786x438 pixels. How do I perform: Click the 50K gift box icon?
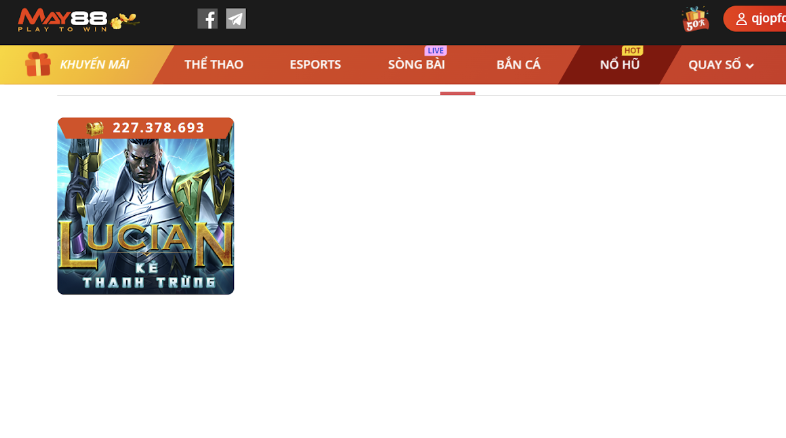(x=695, y=19)
